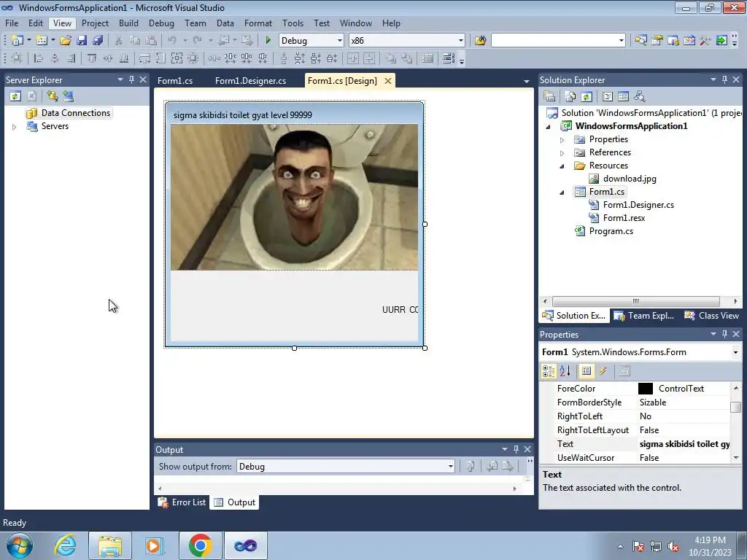Close the Form1.cs [Design] tab
This screenshot has width=747, height=560.
388,81
